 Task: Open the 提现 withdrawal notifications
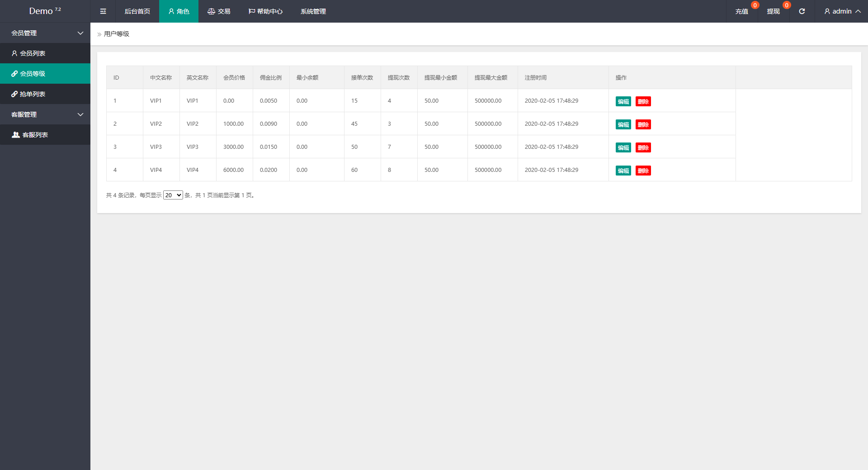pos(773,11)
